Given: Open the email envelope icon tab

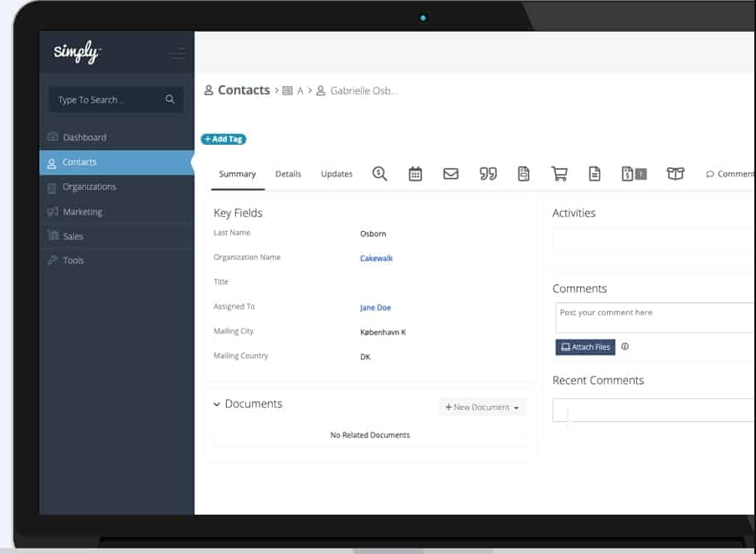Looking at the screenshot, I should click(451, 174).
